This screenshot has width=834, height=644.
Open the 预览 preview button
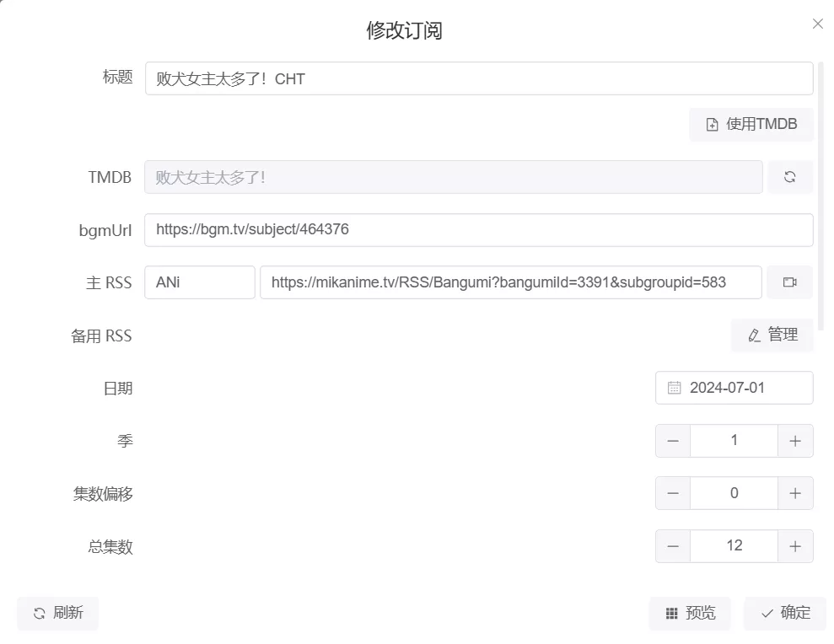coord(690,614)
